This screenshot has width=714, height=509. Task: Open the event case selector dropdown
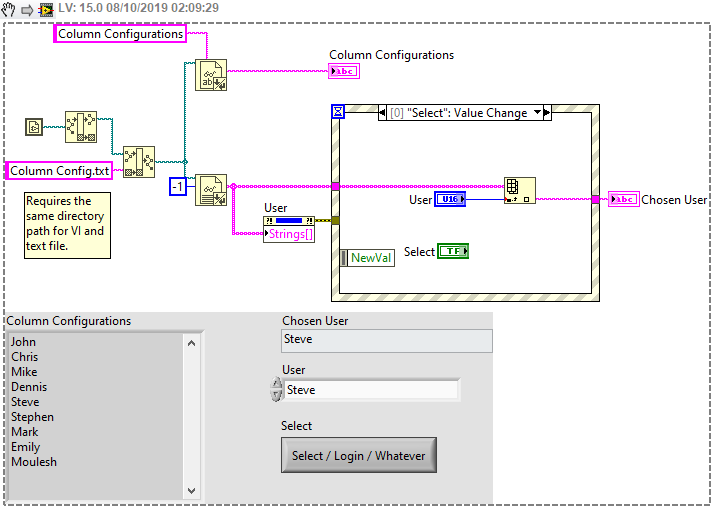coord(538,112)
